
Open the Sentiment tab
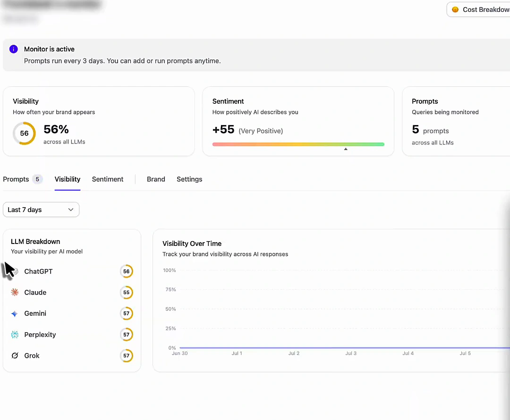[x=108, y=179]
